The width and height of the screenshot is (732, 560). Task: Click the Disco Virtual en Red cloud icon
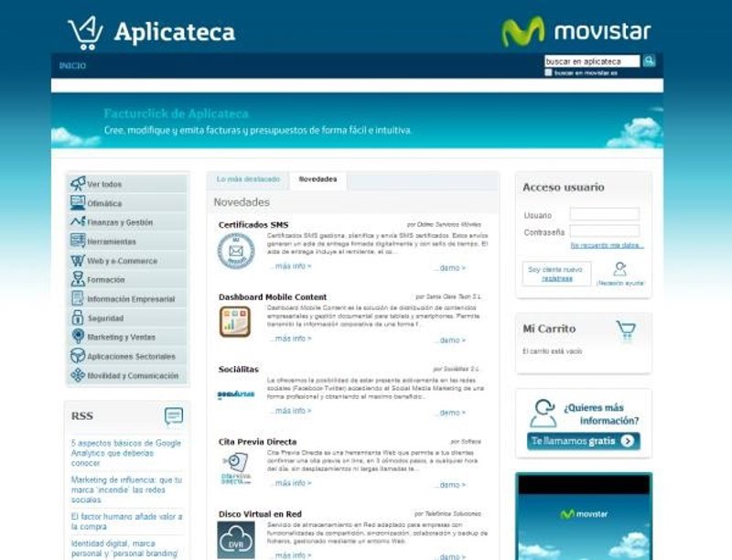coord(235,540)
